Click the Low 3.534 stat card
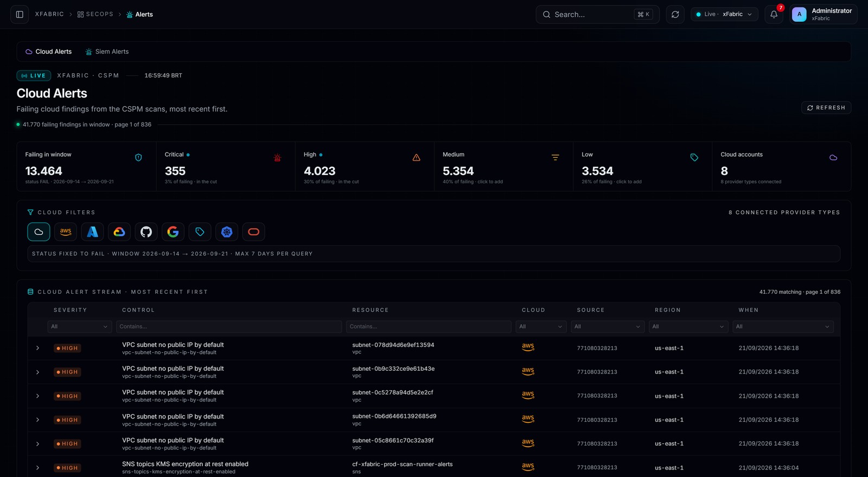The height and width of the screenshot is (477, 868). tap(642, 166)
